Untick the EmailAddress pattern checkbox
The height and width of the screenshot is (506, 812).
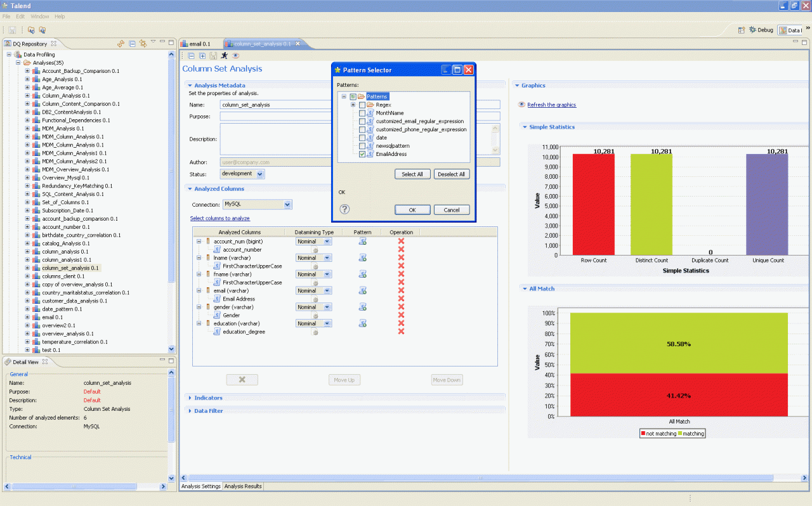pos(362,154)
